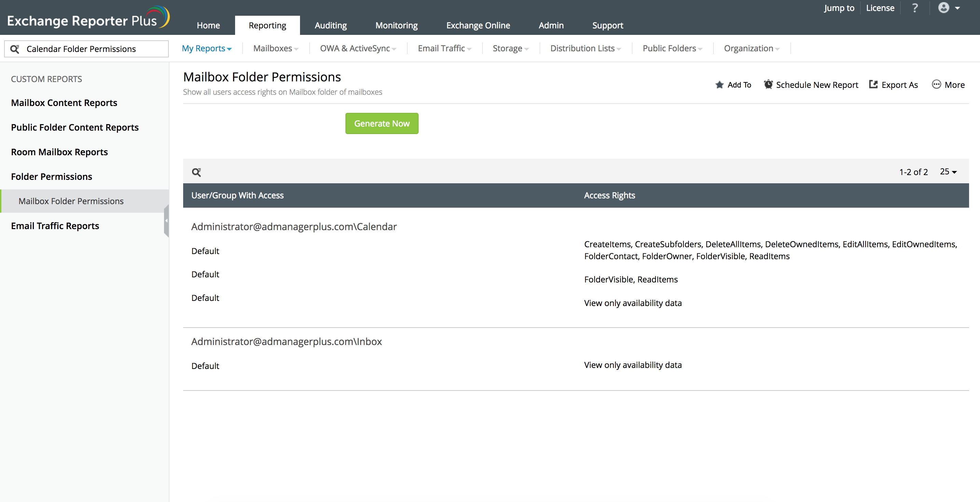Screen dimensions: 980x502
Task: Click the table search magnifier icon
Action: 196,172
